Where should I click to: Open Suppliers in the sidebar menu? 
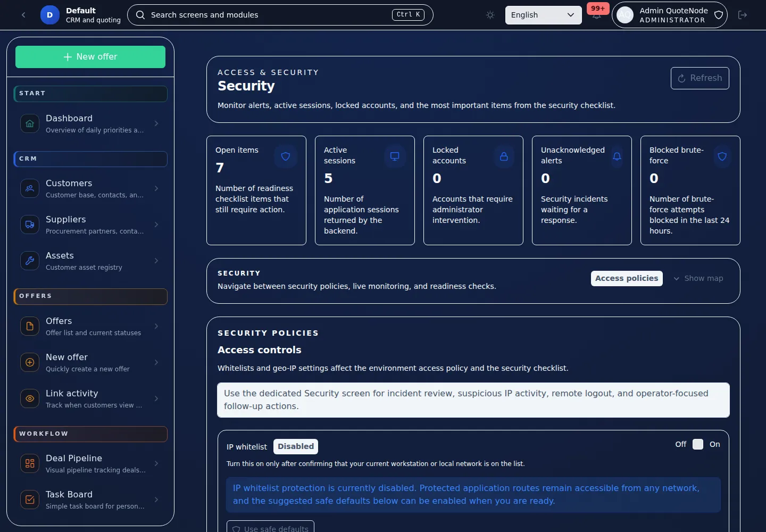coord(90,225)
